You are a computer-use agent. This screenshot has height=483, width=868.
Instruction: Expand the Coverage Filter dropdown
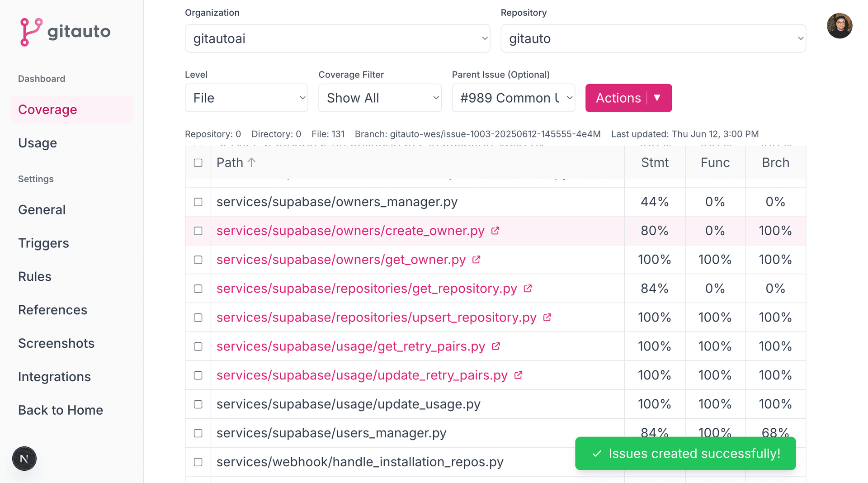pyautogui.click(x=380, y=98)
